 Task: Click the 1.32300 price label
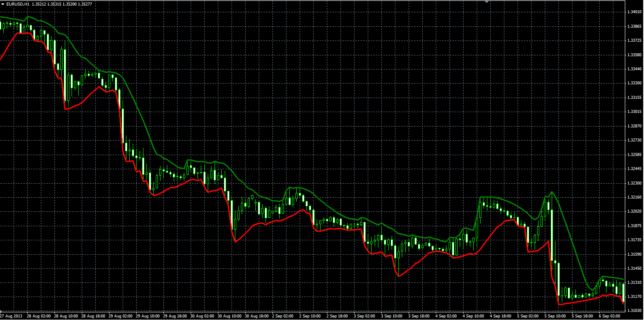pyautogui.click(x=635, y=183)
